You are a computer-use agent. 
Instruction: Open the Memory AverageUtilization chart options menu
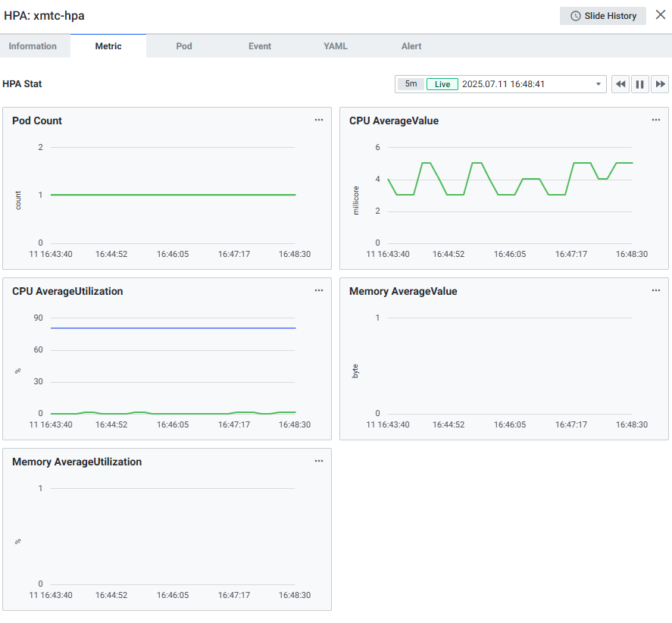319,461
